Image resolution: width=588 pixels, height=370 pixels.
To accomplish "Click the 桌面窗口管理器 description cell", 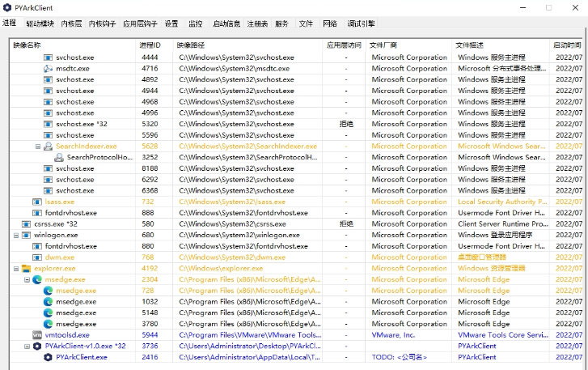I will 482,257.
